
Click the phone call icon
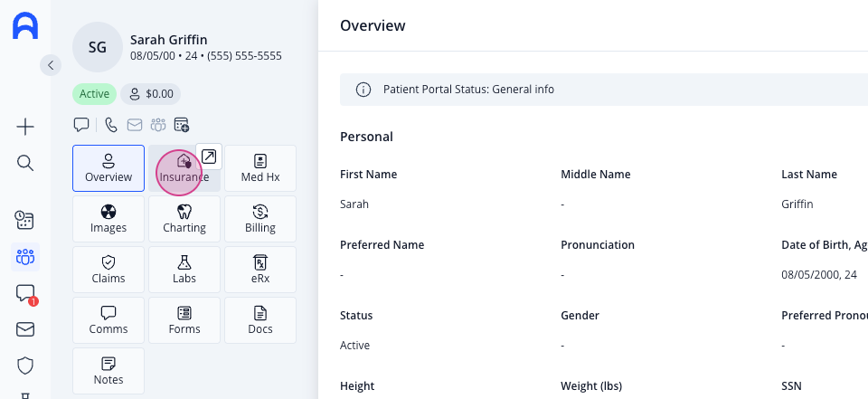click(111, 125)
